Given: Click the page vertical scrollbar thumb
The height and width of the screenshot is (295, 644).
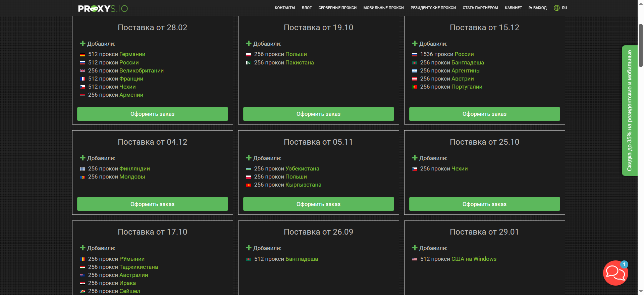Looking at the screenshot, I should click(x=641, y=45).
